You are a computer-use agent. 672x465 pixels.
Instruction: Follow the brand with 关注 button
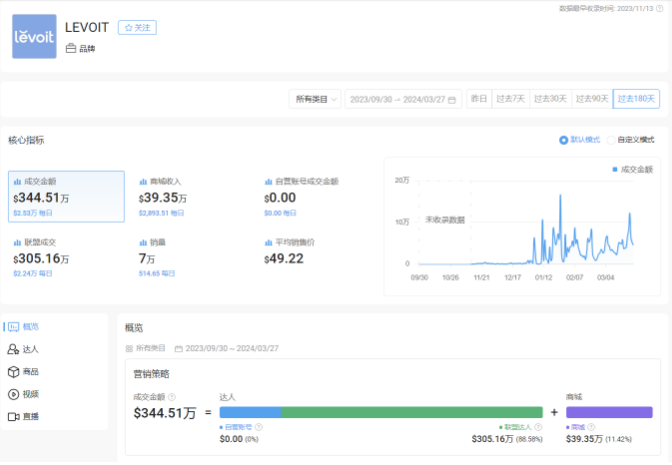click(137, 28)
